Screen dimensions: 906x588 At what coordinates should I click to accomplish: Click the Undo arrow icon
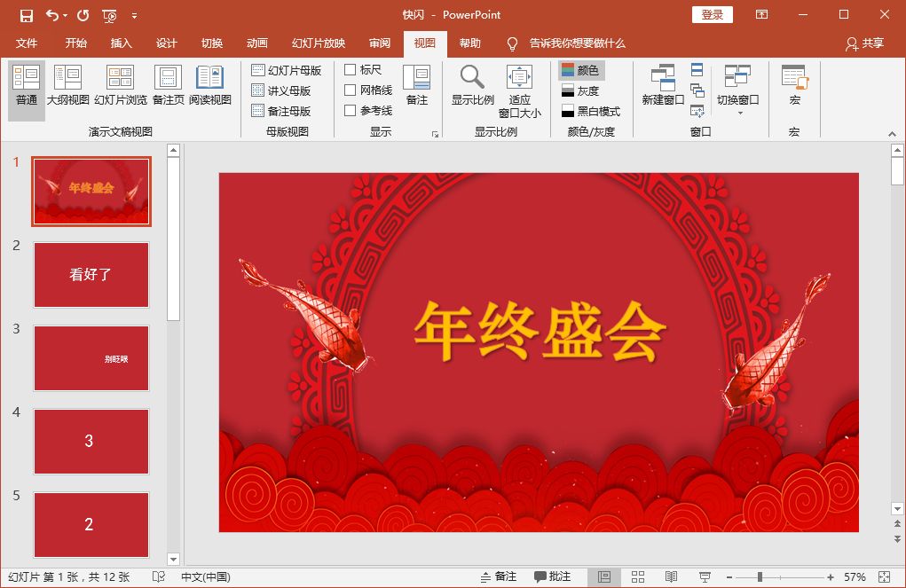pos(52,16)
